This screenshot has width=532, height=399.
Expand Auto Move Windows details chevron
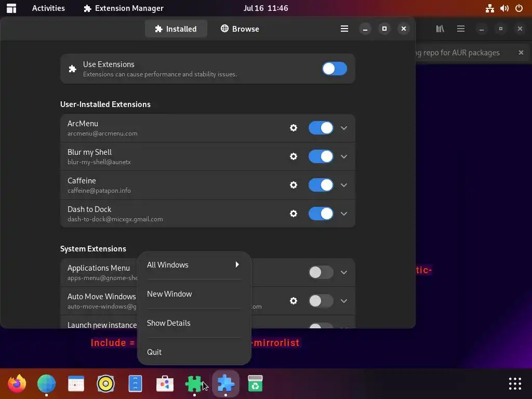point(344,301)
